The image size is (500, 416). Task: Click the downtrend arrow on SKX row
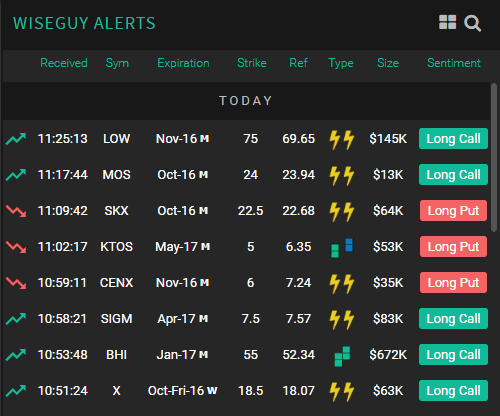pos(16,211)
